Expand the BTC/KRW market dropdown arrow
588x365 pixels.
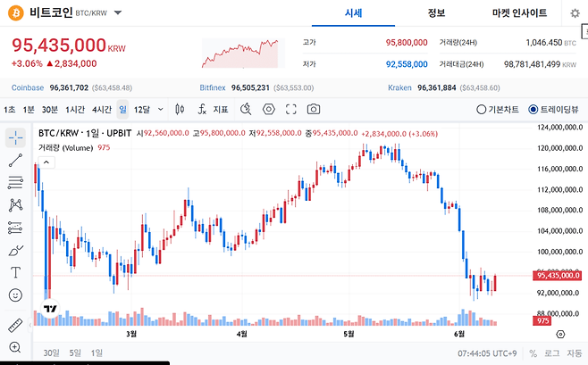coord(118,12)
